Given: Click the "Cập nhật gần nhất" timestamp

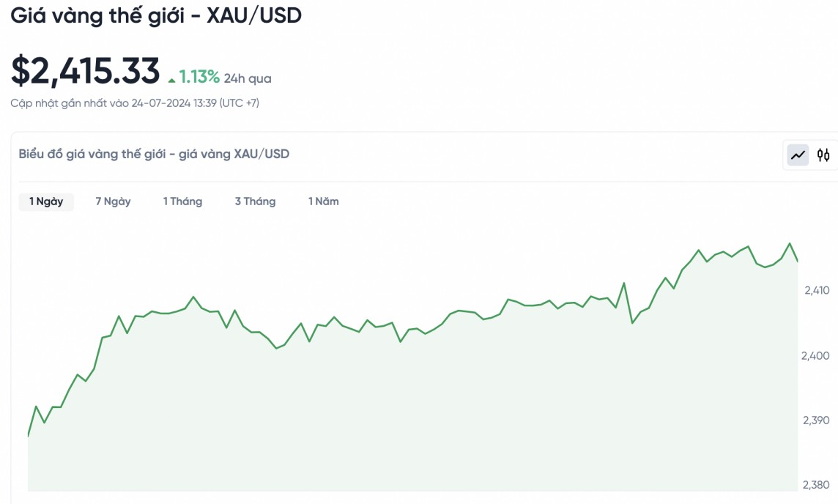Looking at the screenshot, I should [135, 103].
